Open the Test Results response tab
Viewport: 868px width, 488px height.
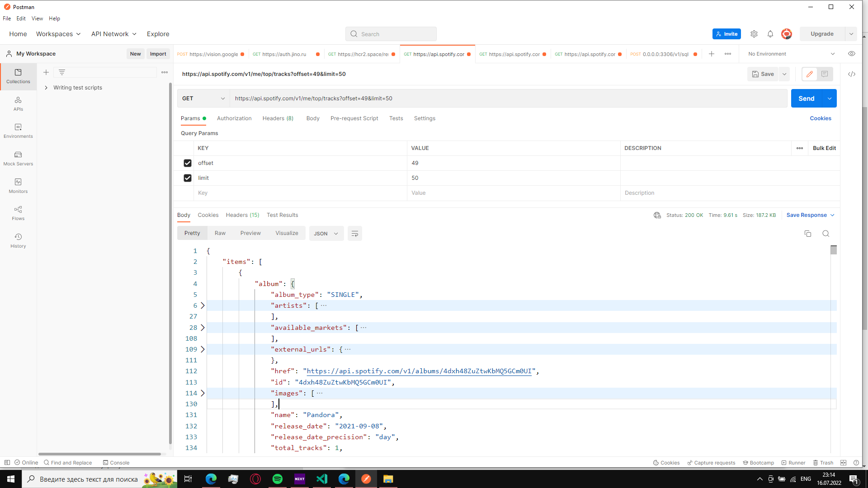[x=282, y=215]
